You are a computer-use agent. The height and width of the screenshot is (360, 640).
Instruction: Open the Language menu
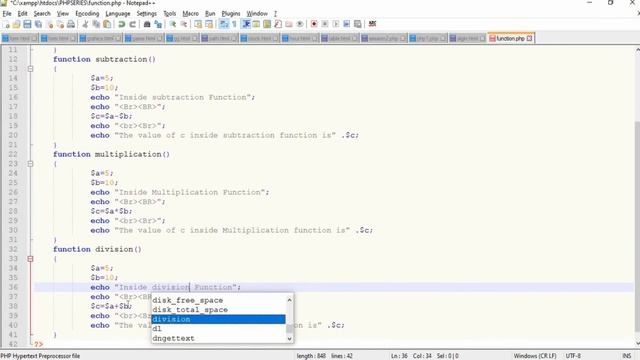pos(118,13)
